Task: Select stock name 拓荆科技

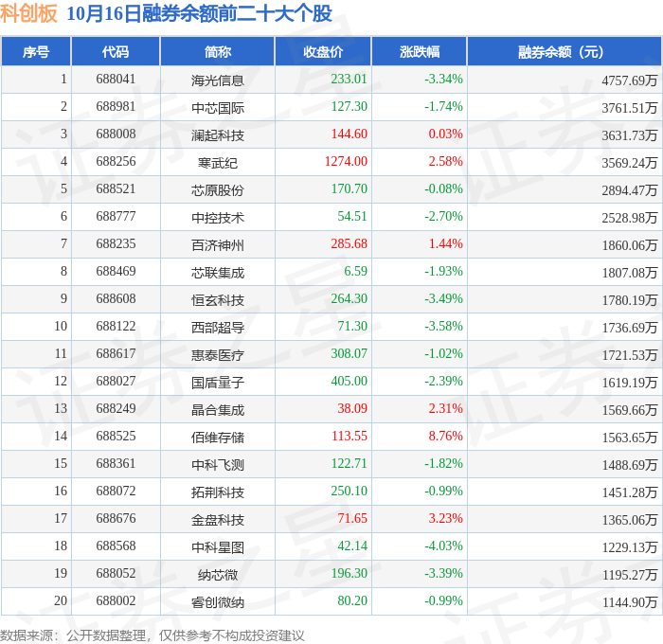Action: click(x=217, y=492)
